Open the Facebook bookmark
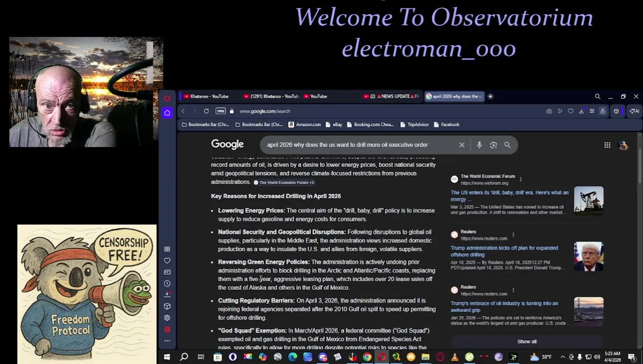 point(446,124)
